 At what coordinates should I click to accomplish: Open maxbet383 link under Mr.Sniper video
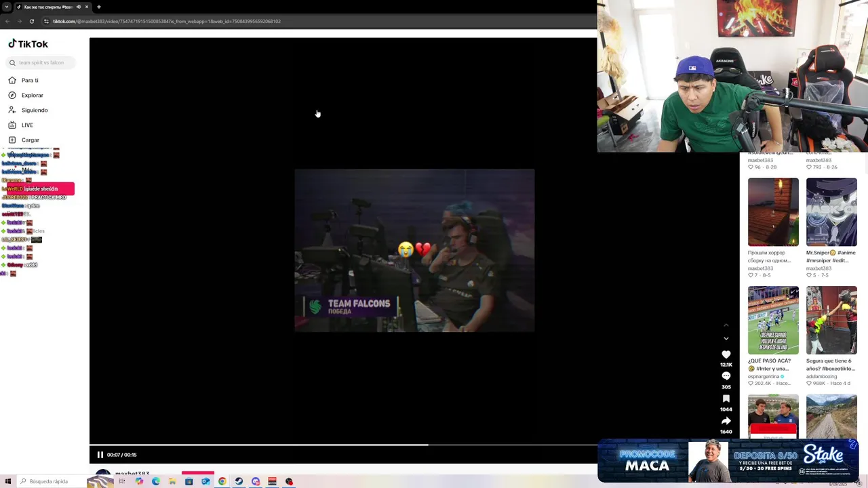818,268
